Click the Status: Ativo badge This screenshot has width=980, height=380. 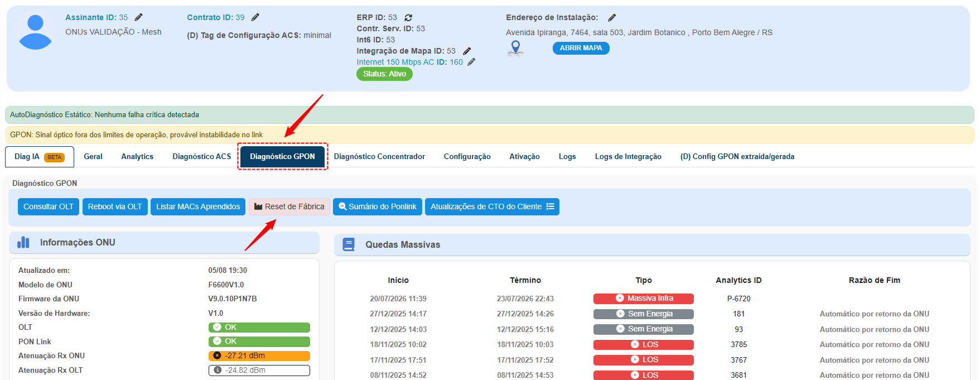[x=384, y=74]
